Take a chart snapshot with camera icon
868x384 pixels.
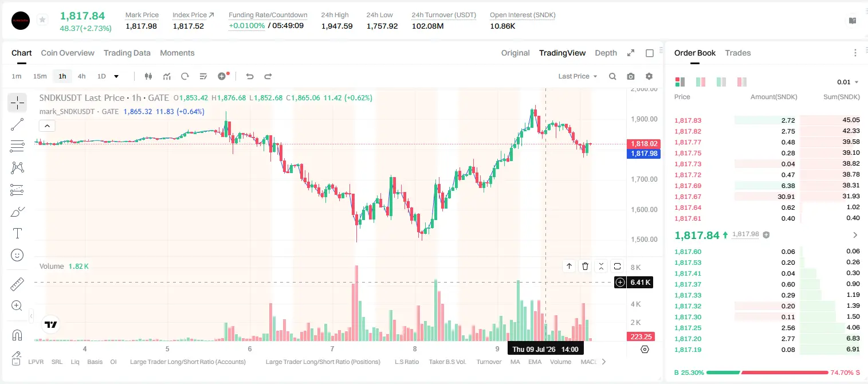(631, 76)
